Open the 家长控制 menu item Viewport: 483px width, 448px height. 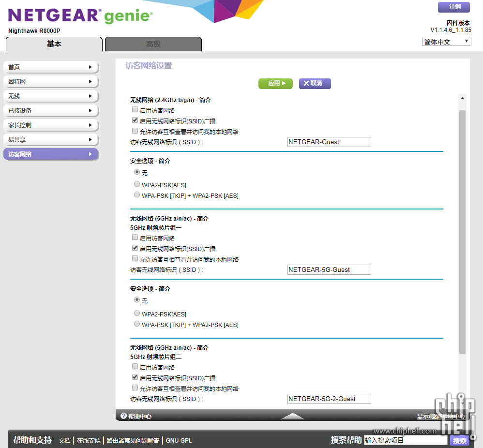[51, 125]
